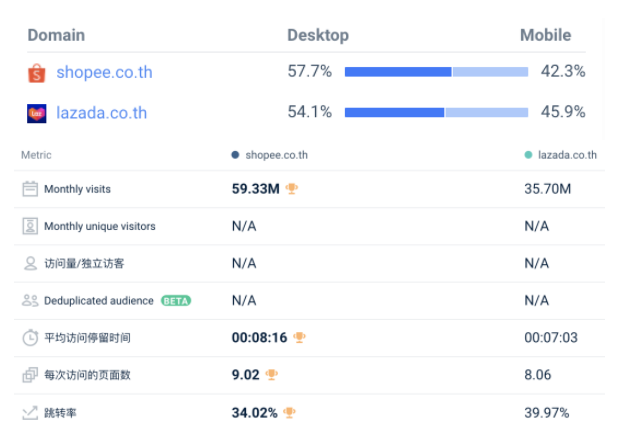This screenshot has width=628, height=446.
Task: Click the trophy next to 34.02%
Action: (x=290, y=412)
